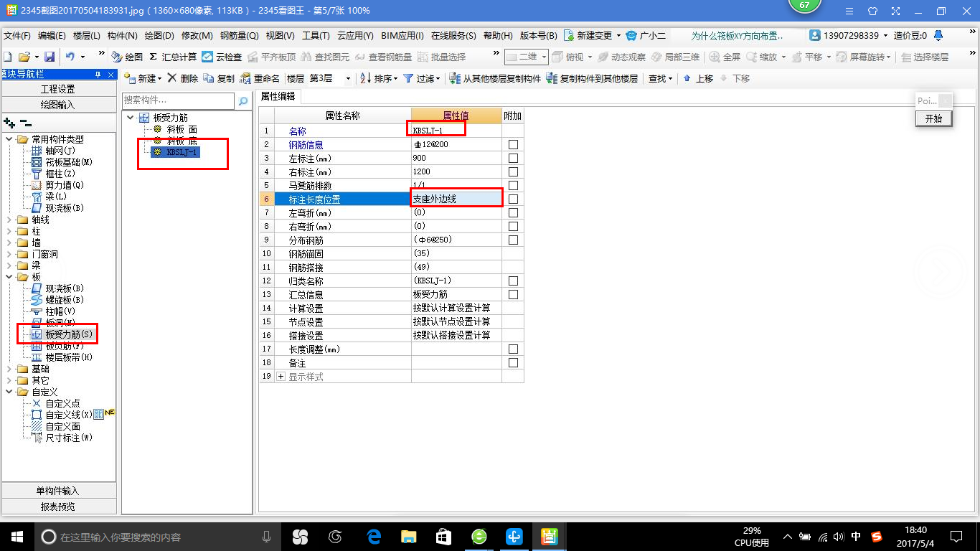Tick 附加 checkbox for 马凳筋排数 row
Image resolution: width=980 pixels, height=551 pixels.
[513, 185]
